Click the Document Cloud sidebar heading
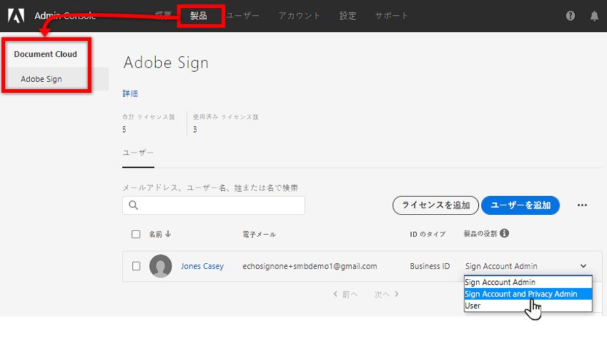 [45, 54]
